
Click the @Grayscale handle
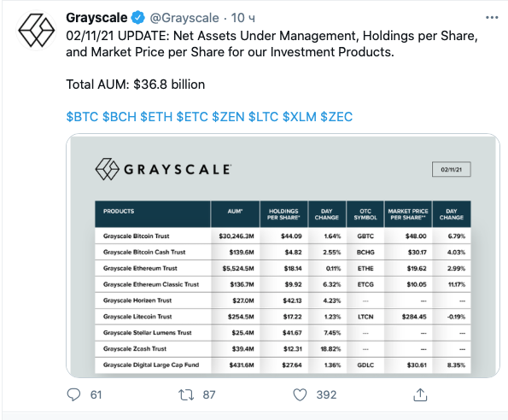(184, 18)
